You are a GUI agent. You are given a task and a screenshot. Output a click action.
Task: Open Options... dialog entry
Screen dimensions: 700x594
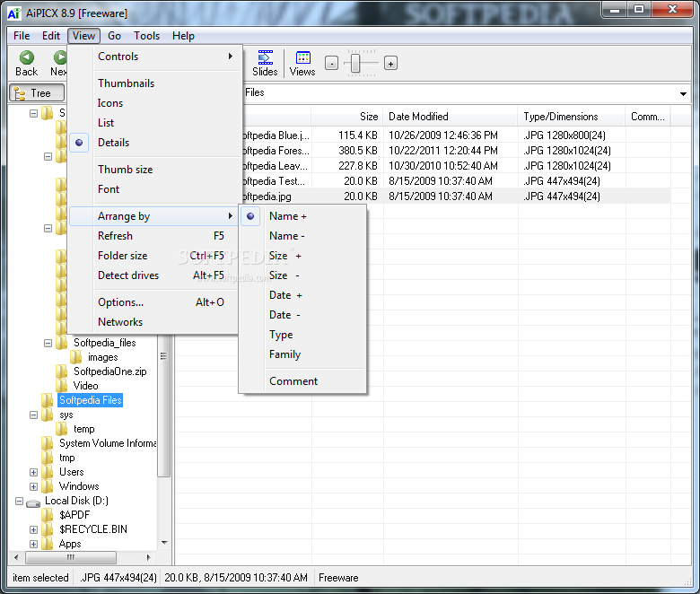(x=154, y=302)
